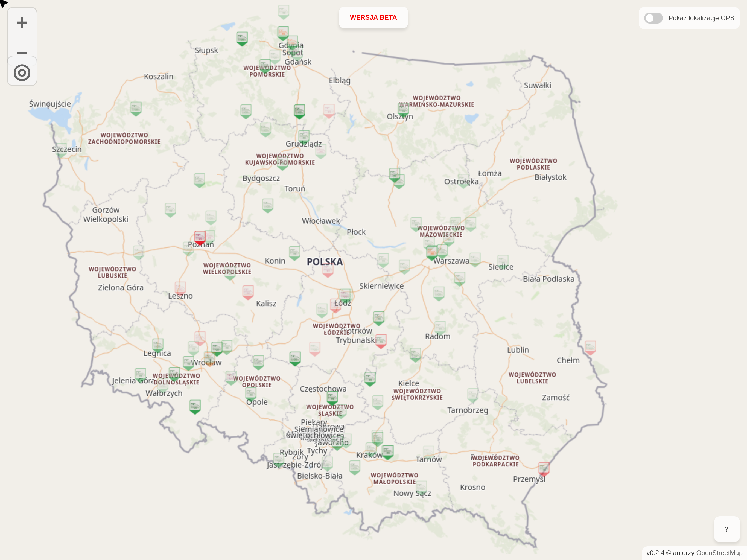Select the dark green marker near Wrocław

(x=217, y=348)
